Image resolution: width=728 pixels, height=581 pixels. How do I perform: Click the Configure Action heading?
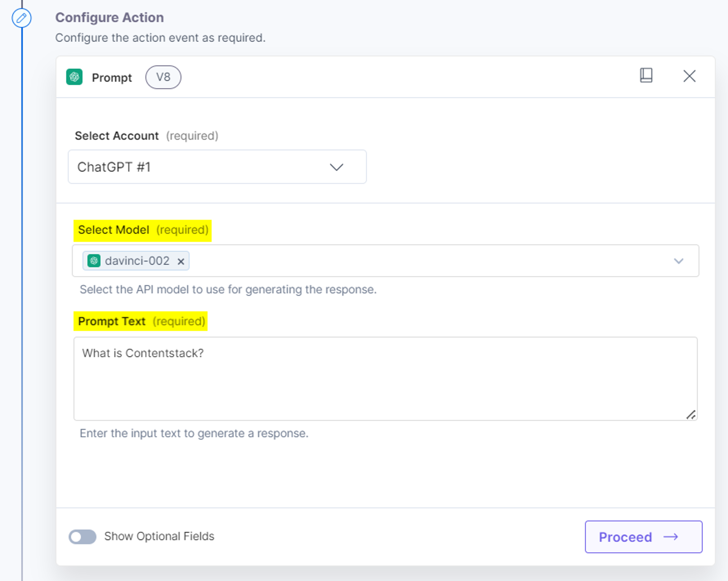(109, 18)
